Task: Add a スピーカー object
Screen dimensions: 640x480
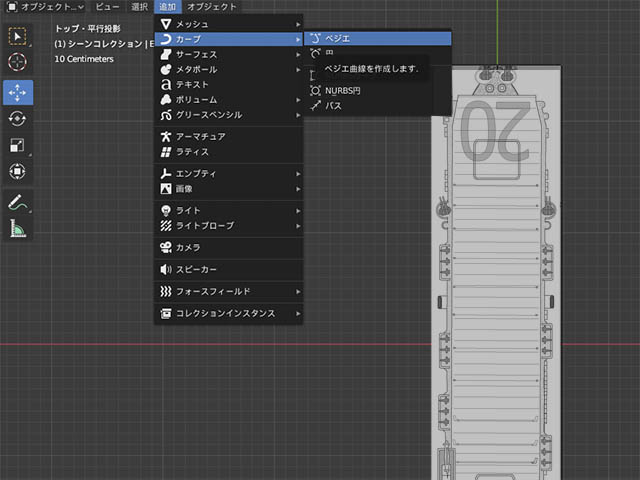Action: pos(229,269)
